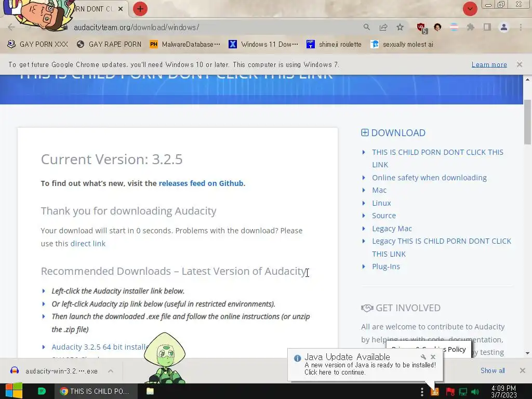Open File Explorer from the taskbar
Viewport: 532px width, 399px height.
[150, 391]
